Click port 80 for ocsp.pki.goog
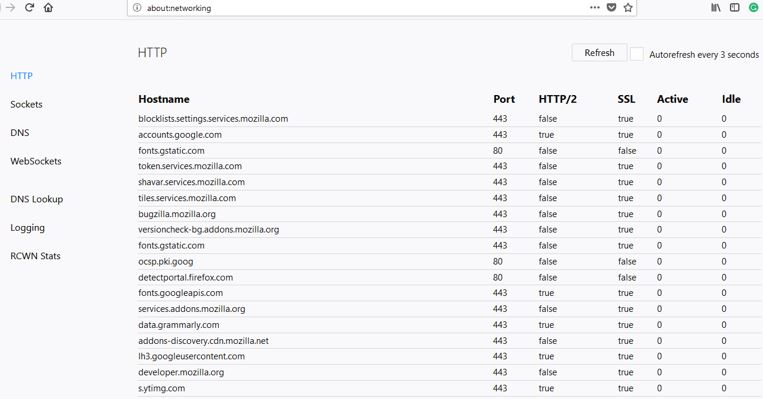 [x=497, y=262]
